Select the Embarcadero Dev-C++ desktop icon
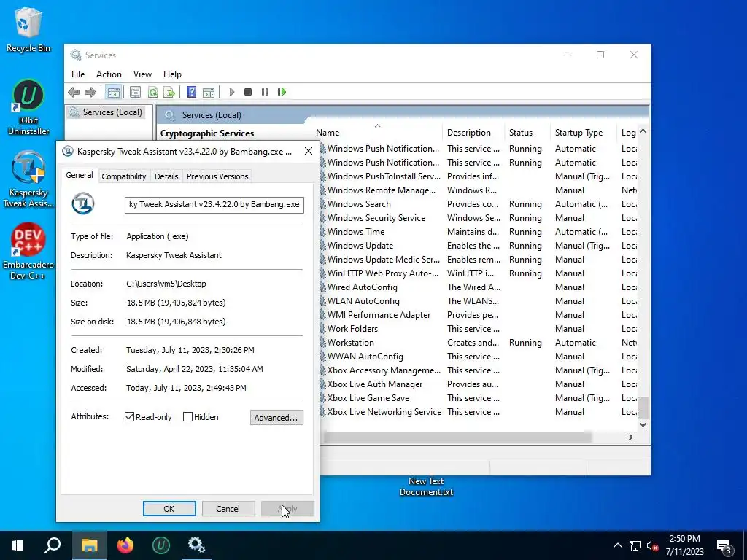The width and height of the screenshot is (747, 560). 28,252
